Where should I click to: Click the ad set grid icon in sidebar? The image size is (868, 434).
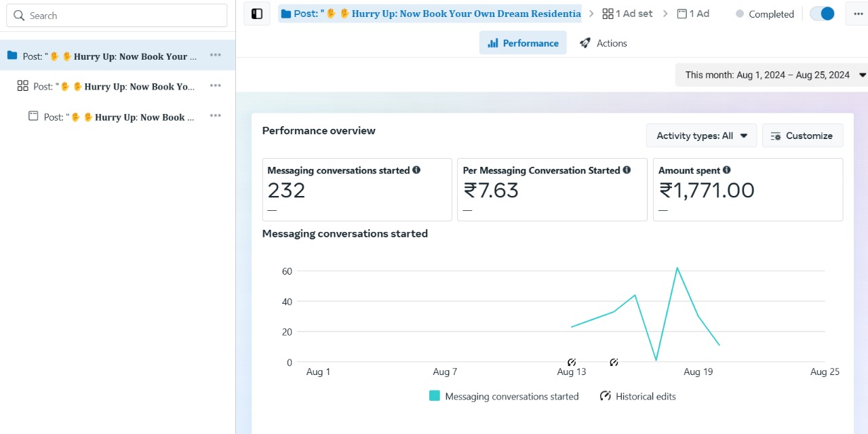[22, 85]
